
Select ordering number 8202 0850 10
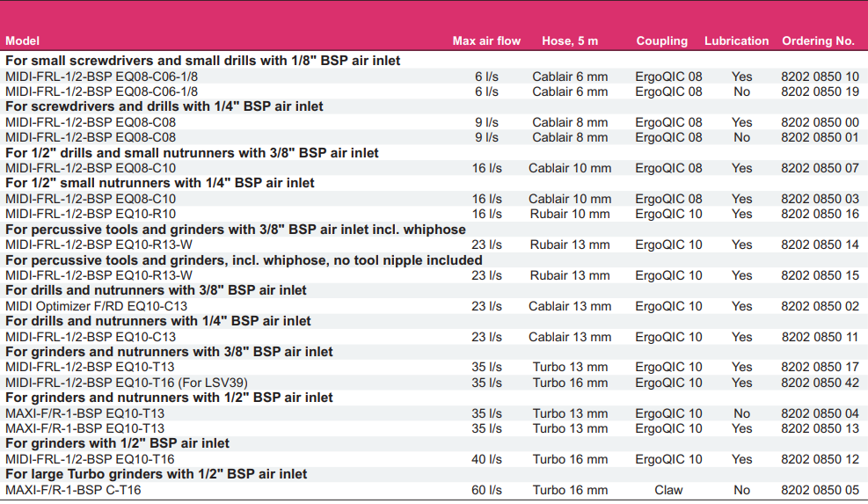tap(820, 77)
